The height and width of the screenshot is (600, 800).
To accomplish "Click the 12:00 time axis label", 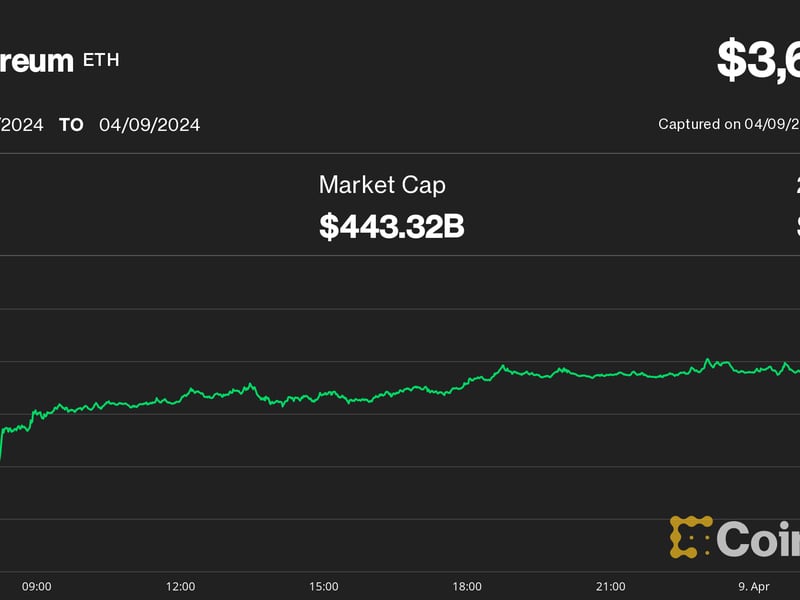I will point(181,586).
